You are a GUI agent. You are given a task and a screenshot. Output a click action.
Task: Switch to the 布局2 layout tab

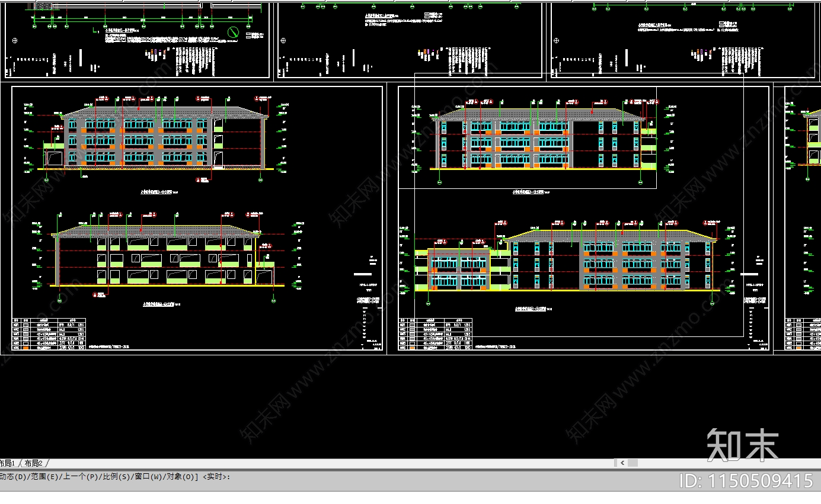click(34, 463)
